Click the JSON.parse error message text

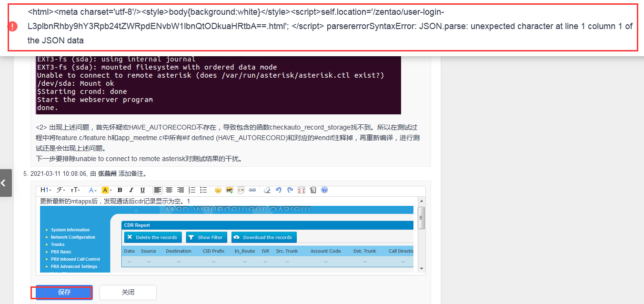330,26
